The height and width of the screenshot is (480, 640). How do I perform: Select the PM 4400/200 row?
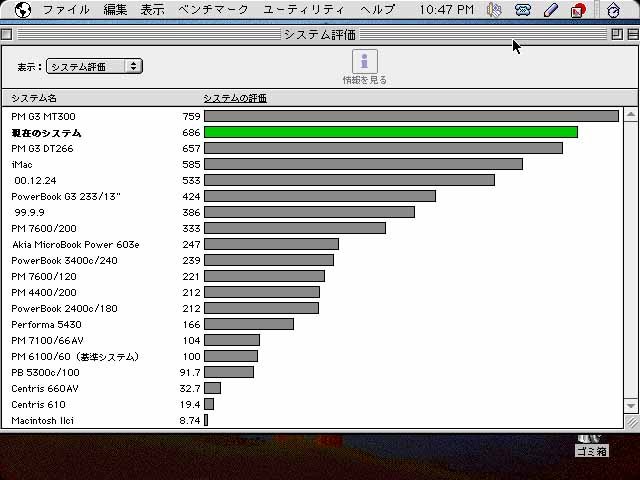[x=312, y=292]
